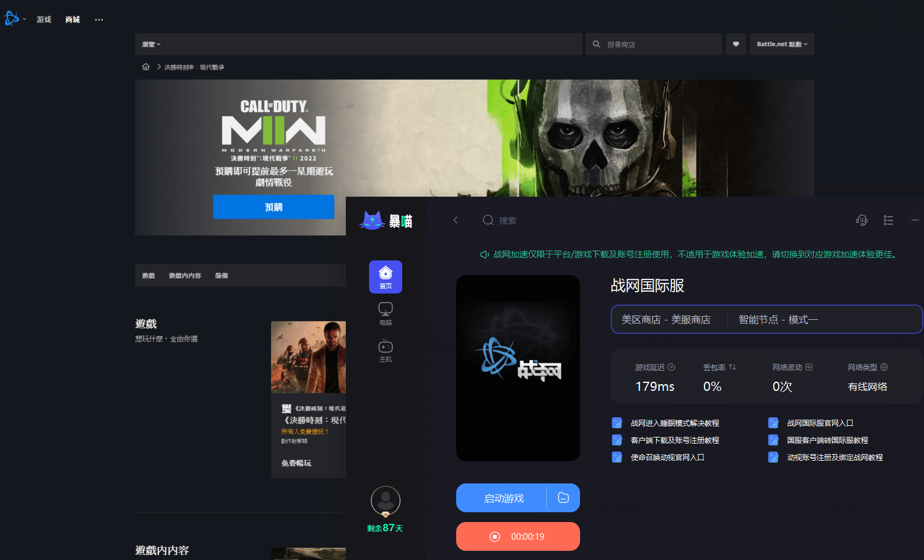Open game folder icon beside 启动游戏
The width and height of the screenshot is (924, 560).
tap(563, 498)
